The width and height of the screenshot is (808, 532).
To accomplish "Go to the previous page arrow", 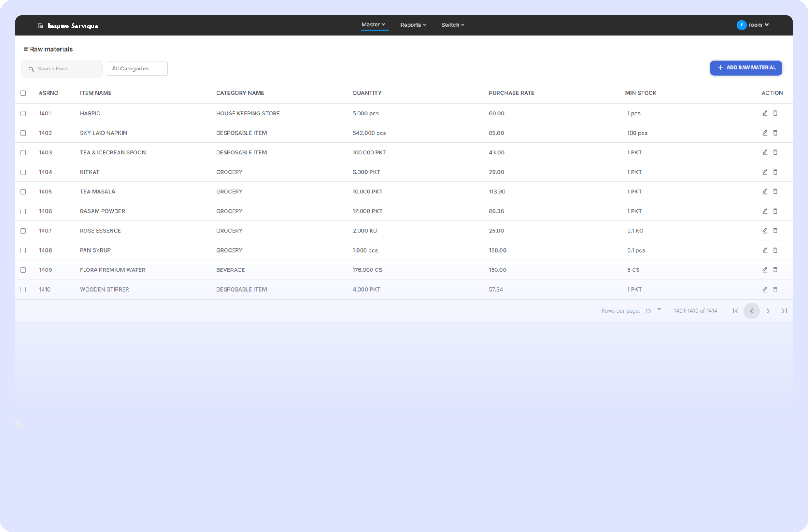I will pyautogui.click(x=752, y=311).
